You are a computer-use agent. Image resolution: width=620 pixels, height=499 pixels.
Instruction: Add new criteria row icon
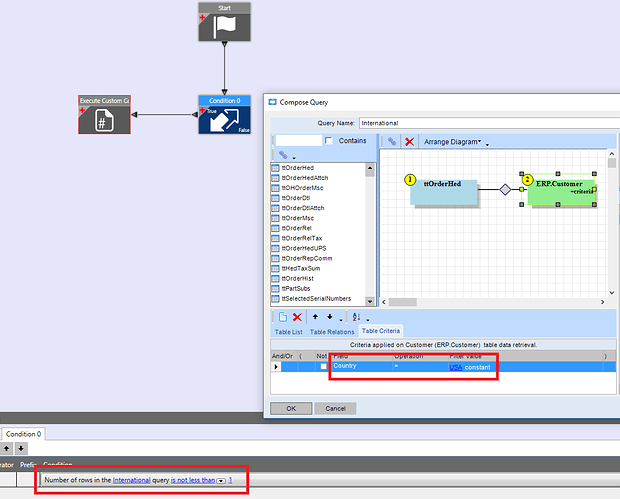283,317
